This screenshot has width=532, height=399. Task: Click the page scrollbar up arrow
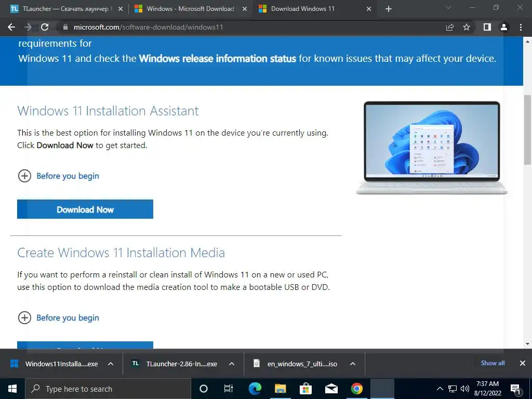tap(528, 42)
